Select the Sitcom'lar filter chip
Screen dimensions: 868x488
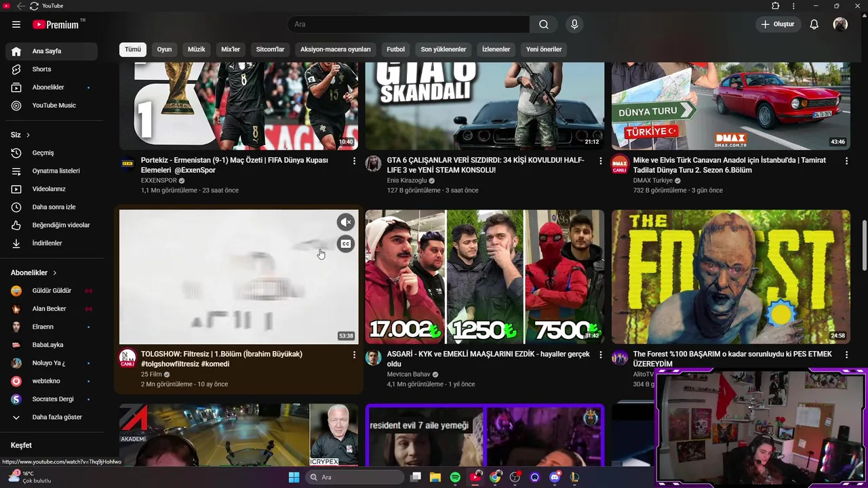pyautogui.click(x=270, y=49)
